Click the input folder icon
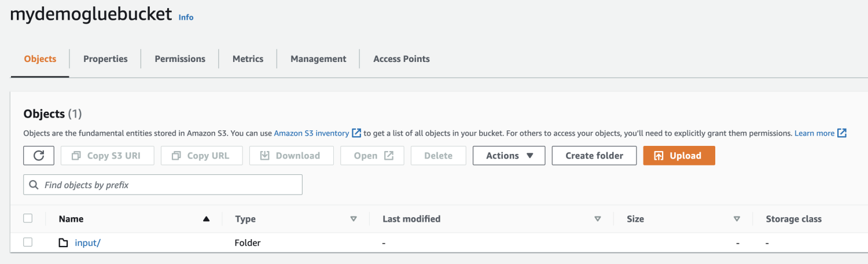 click(64, 243)
